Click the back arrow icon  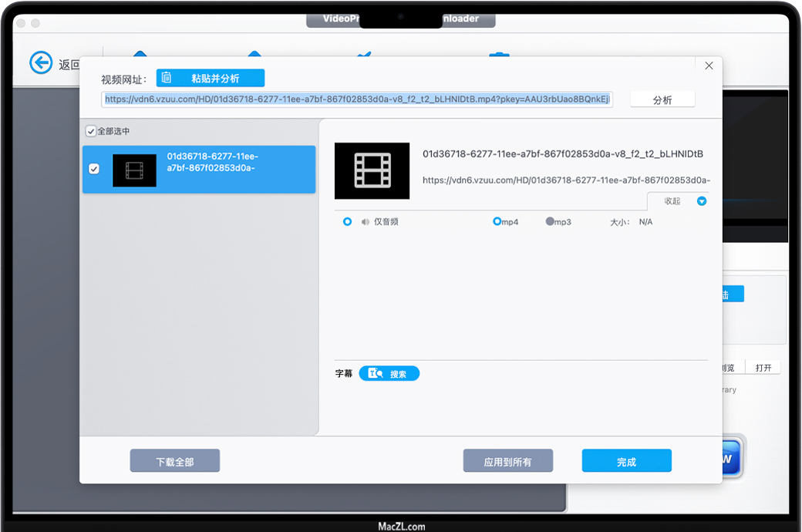[x=41, y=63]
